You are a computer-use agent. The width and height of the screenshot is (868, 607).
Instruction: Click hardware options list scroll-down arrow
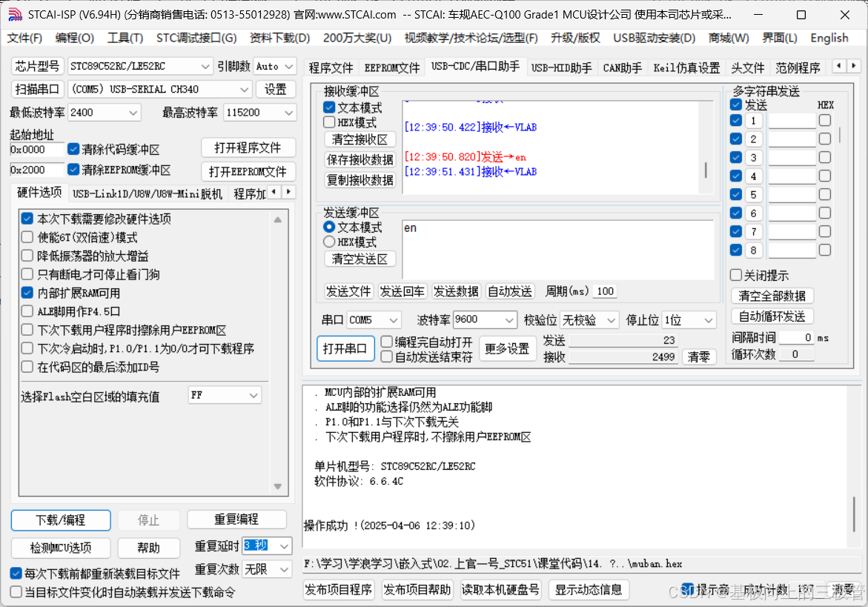click(x=277, y=486)
